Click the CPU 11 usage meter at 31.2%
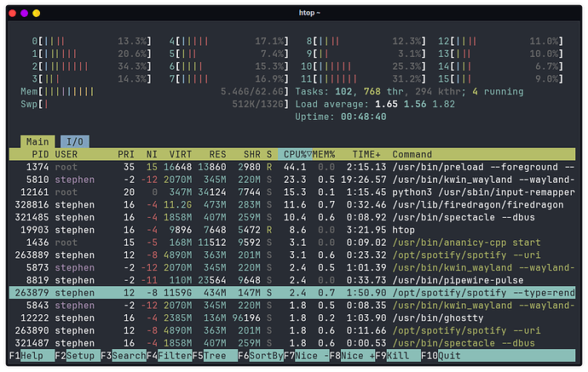 (363, 79)
